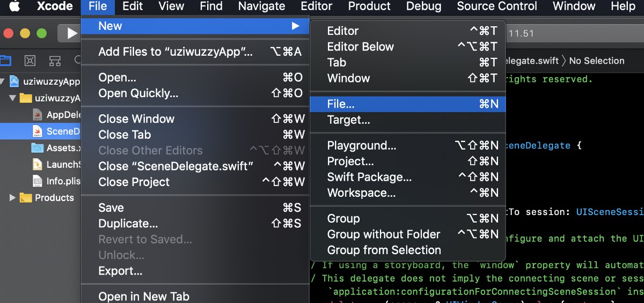Click the uziwuzzyApp project icon
Image resolution: width=644 pixels, height=303 pixels.
(14, 82)
